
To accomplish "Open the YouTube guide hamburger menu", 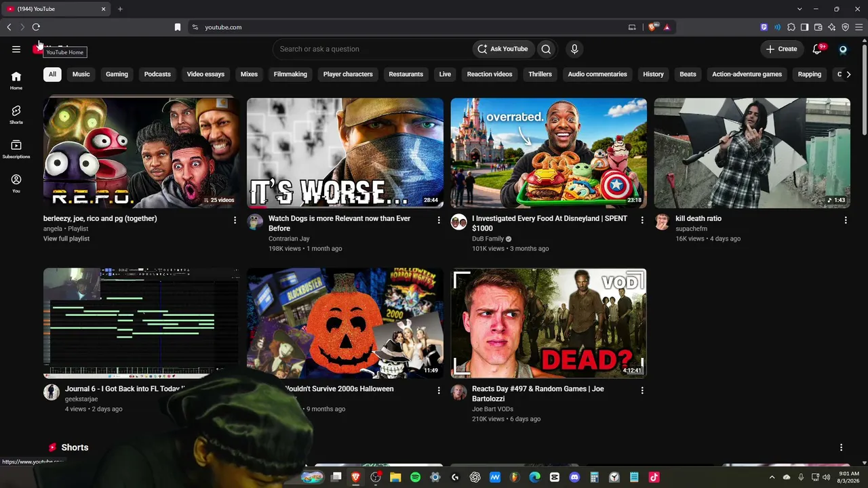I will pos(16,49).
